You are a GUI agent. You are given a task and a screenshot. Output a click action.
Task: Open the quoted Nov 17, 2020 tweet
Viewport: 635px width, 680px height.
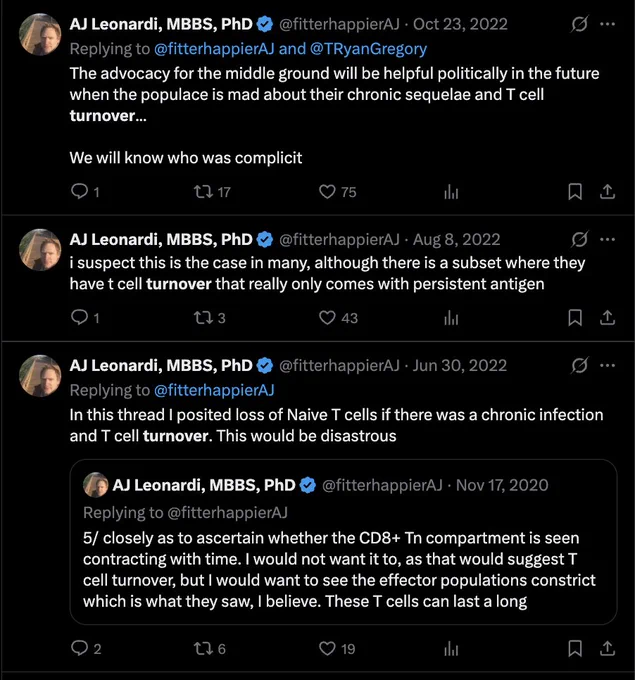pos(343,542)
